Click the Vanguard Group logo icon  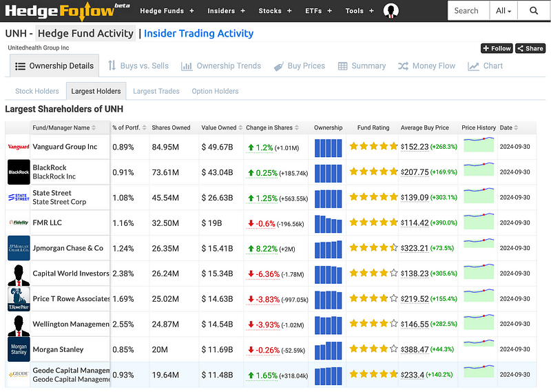[19, 147]
